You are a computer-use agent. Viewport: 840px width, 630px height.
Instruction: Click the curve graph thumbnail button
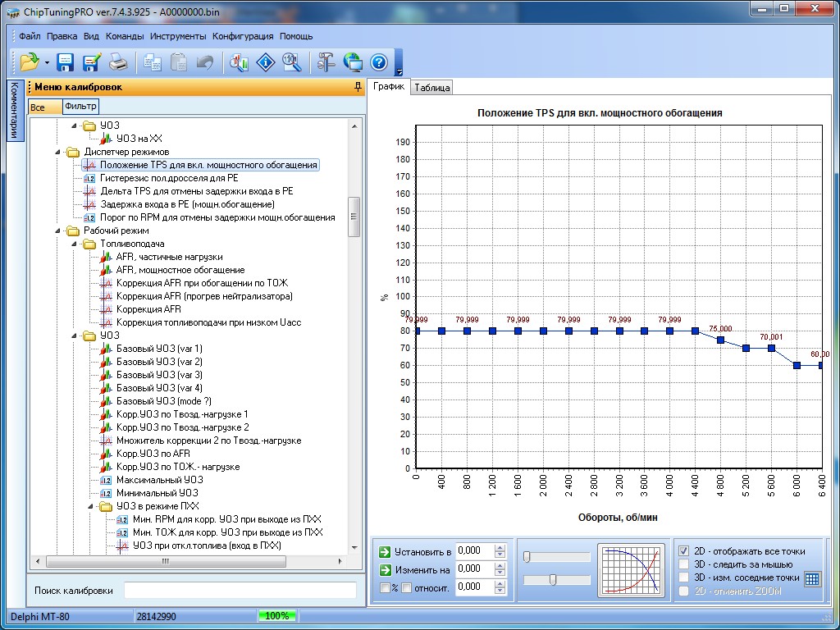coord(631,568)
